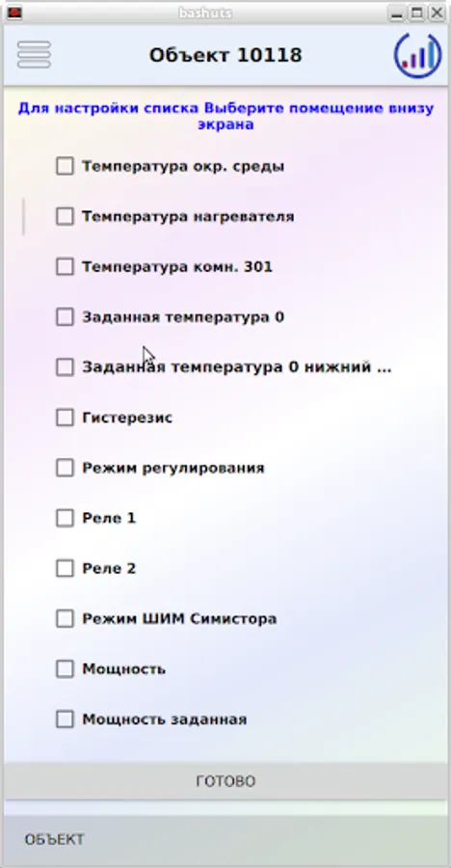Open the statistics chart icon
Image resolution: width=451 pixels, height=868 pixels.
[418, 55]
